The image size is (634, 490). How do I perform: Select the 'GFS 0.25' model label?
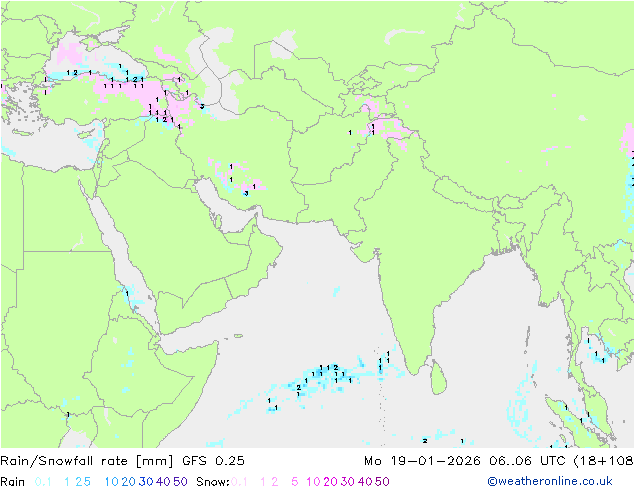pyautogui.click(x=213, y=461)
